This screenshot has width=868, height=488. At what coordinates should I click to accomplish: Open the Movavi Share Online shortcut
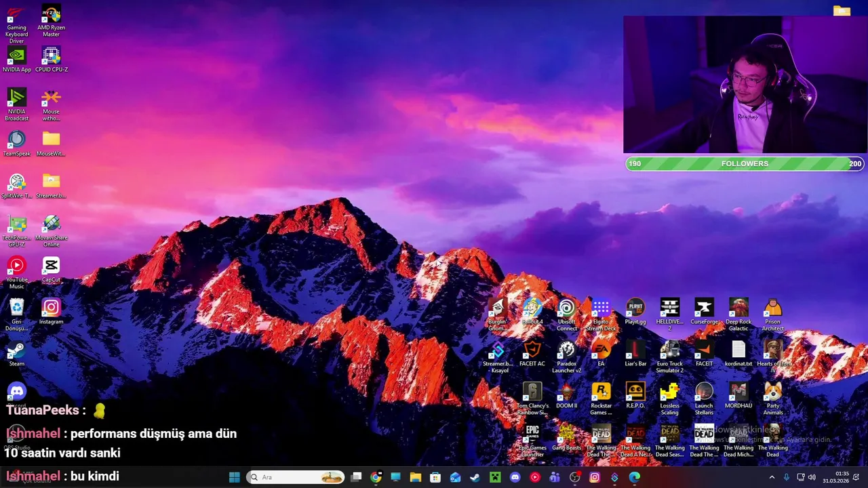click(x=51, y=231)
